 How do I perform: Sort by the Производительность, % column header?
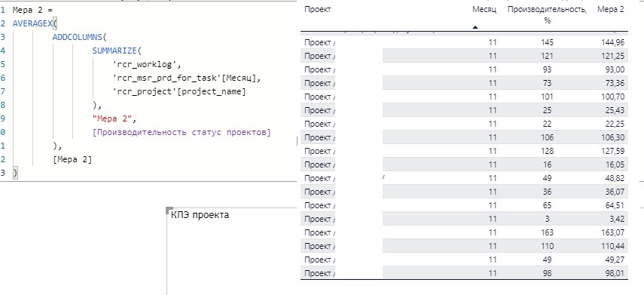[547, 15]
